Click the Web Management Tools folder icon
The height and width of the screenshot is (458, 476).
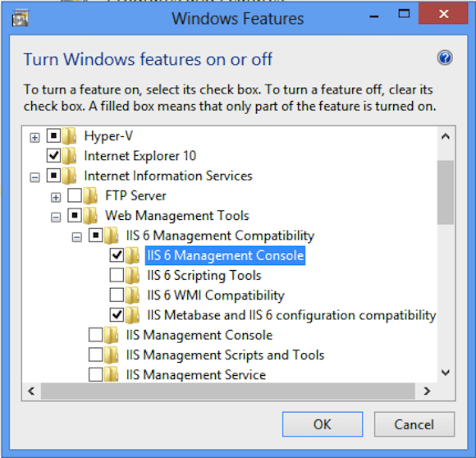pyautogui.click(x=90, y=216)
